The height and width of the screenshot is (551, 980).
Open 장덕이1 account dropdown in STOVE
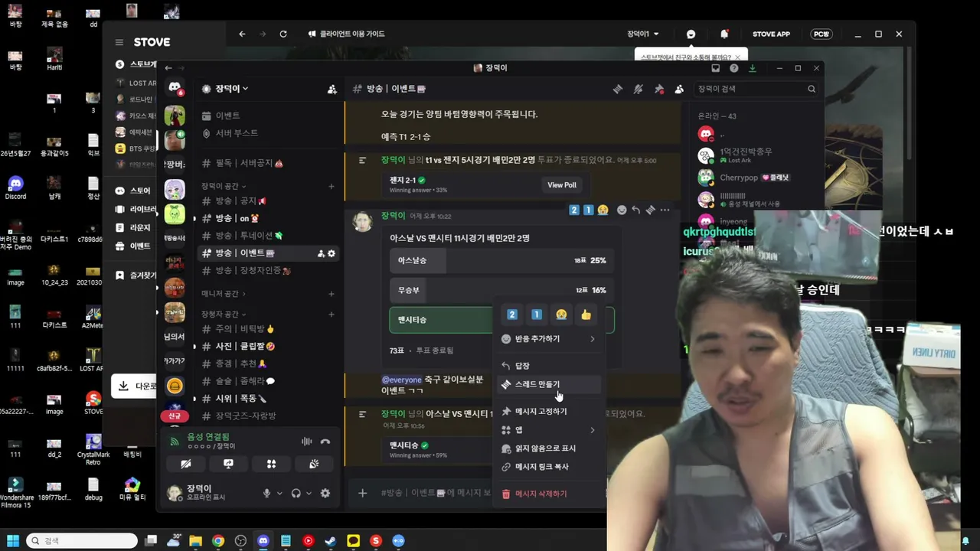[x=643, y=34]
